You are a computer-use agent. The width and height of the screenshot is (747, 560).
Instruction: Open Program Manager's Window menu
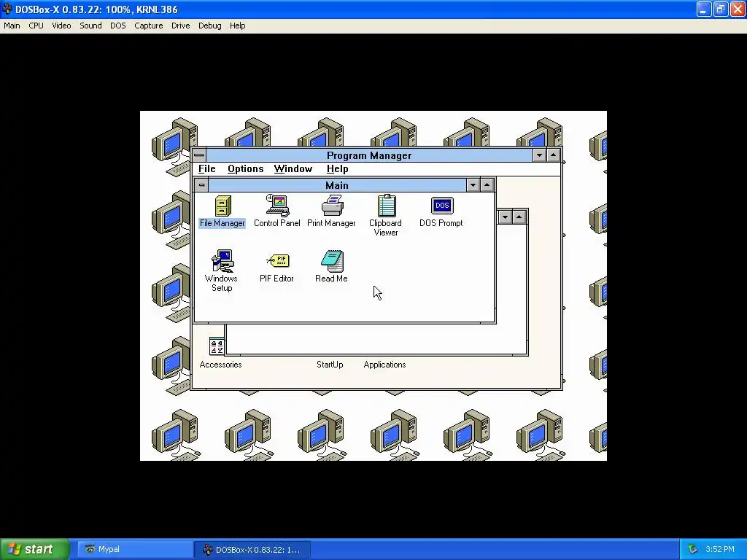[293, 169]
